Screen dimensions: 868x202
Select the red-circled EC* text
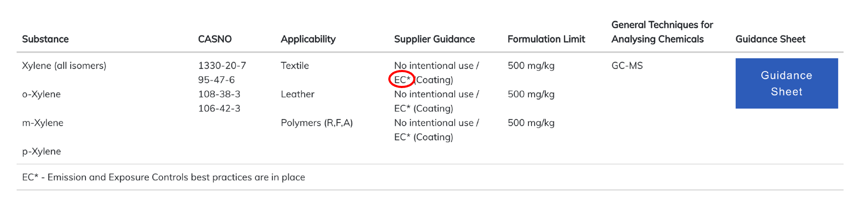[402, 80]
